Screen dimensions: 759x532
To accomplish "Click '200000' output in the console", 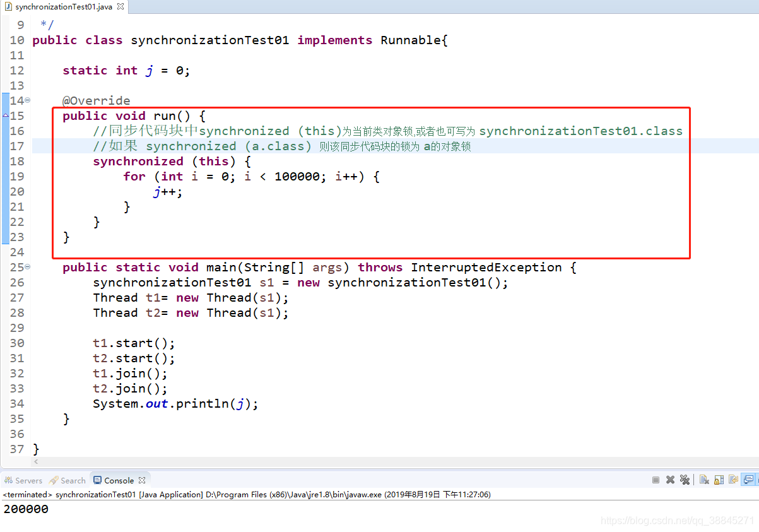I will pos(26,509).
